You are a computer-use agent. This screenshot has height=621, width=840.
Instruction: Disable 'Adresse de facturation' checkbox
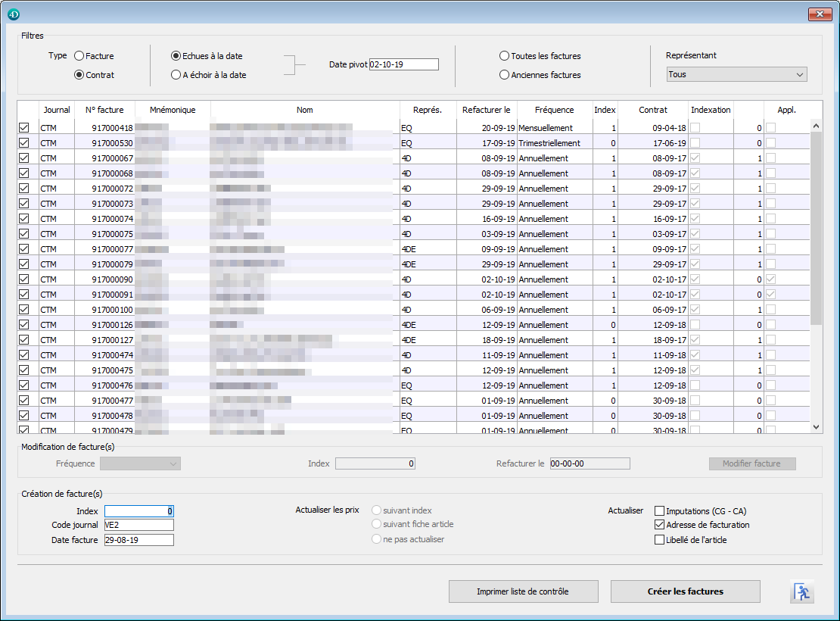[660, 525]
